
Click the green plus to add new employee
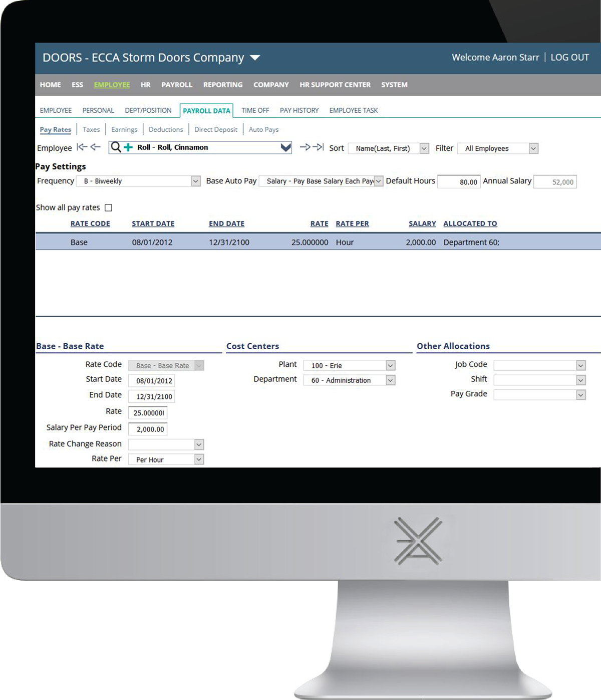coord(127,147)
